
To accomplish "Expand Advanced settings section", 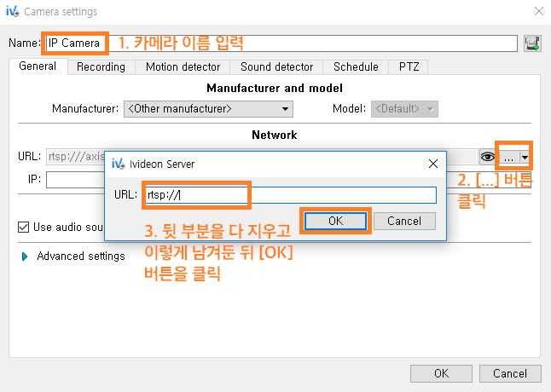I will 25,257.
